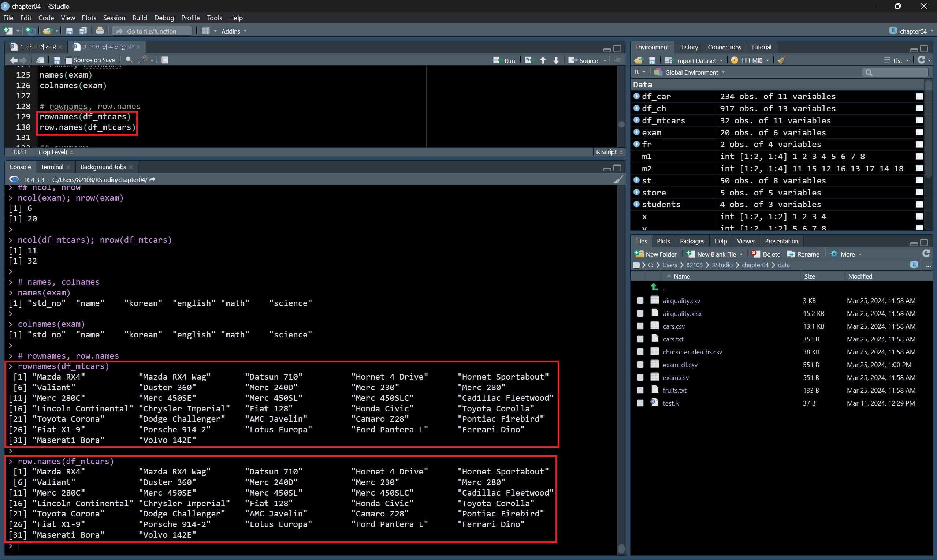Switch to the Packages tab
This screenshot has height=560, width=937.
pos(692,241)
